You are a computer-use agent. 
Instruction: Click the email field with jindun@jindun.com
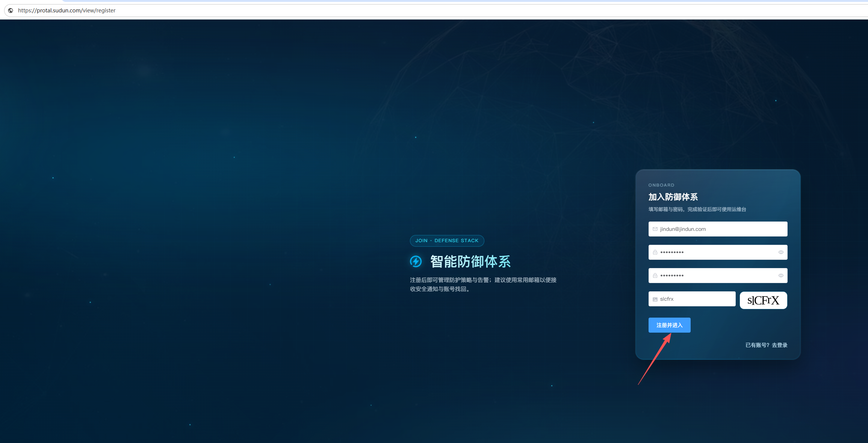coord(718,229)
